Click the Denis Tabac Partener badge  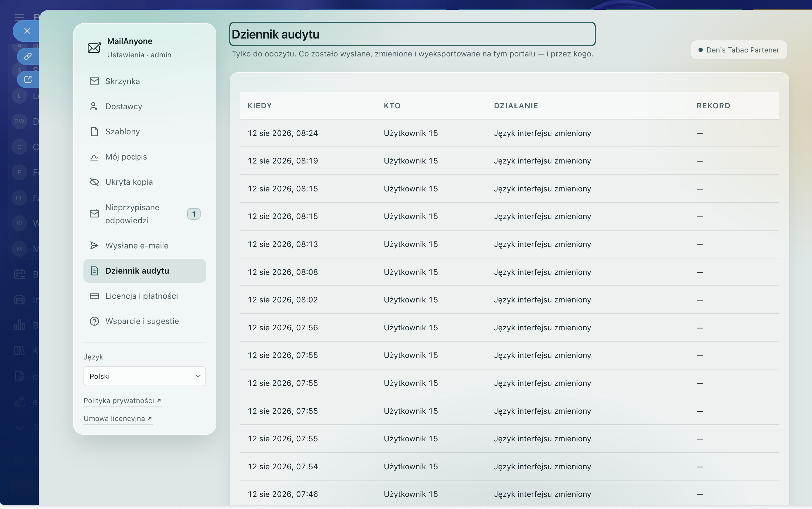coord(739,50)
